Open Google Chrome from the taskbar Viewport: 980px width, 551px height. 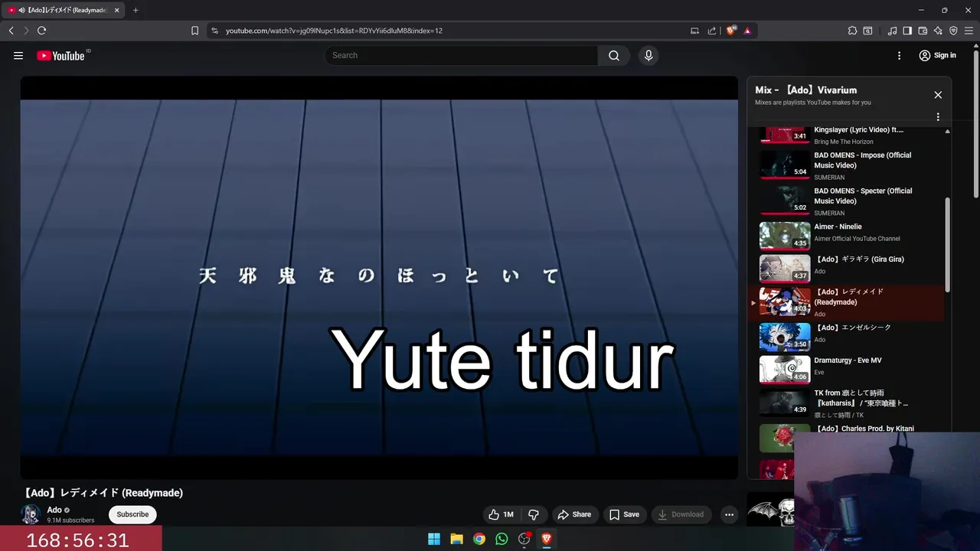click(x=479, y=539)
